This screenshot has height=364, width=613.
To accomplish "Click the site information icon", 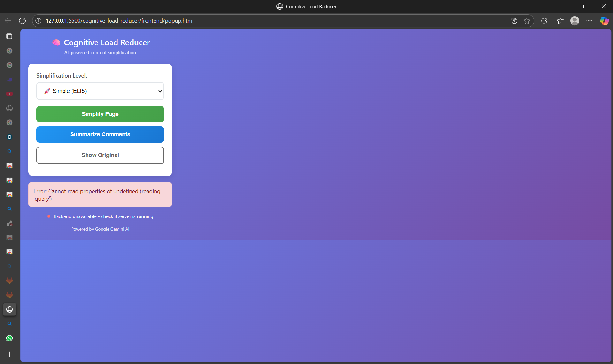I will tap(38, 21).
